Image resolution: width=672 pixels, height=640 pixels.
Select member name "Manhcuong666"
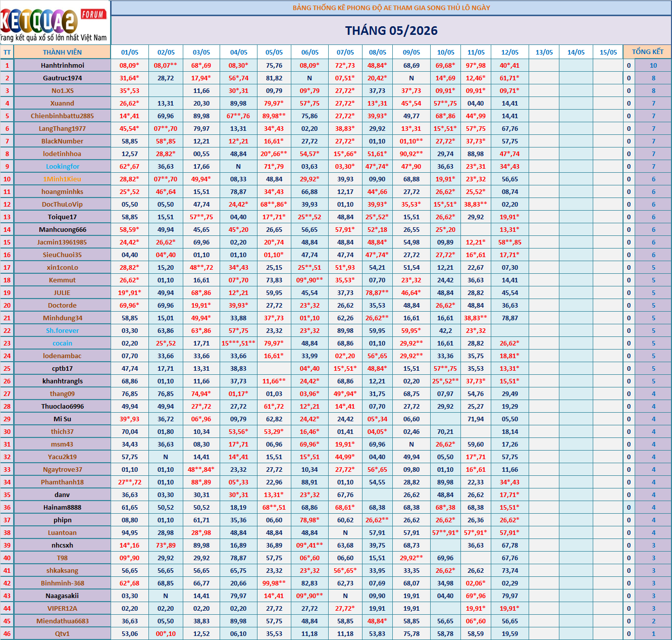pos(63,229)
